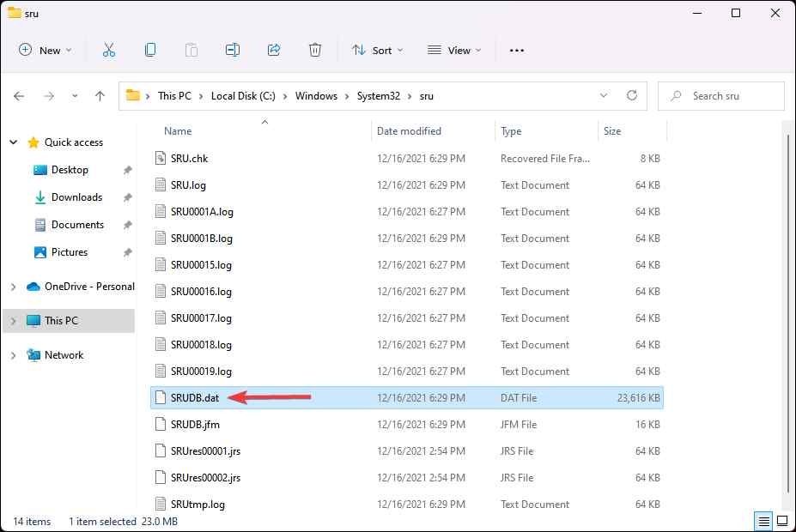Screen dimensions: 796x532
Task: Select the SRU.log file
Action: (x=407, y=185)
